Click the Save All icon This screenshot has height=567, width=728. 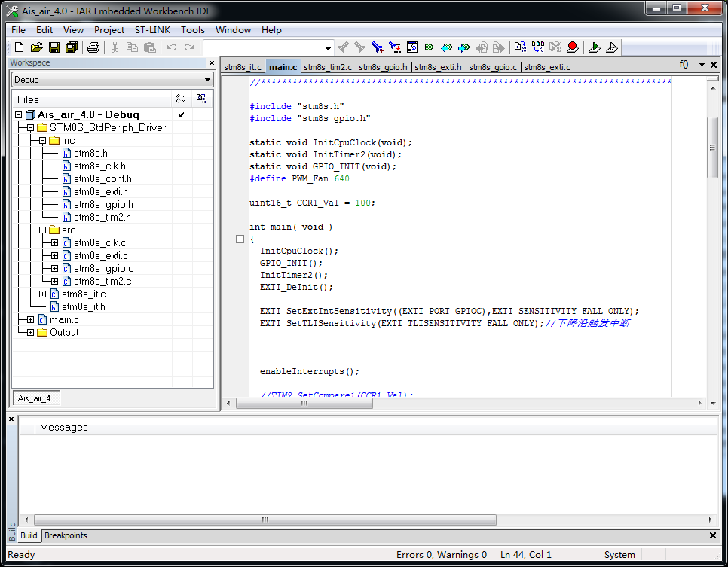pos(72,47)
